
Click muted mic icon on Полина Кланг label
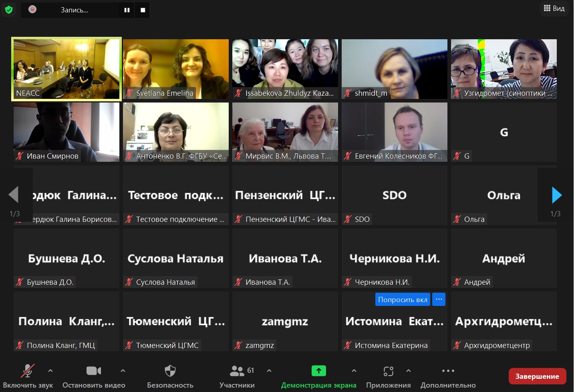[x=20, y=345]
